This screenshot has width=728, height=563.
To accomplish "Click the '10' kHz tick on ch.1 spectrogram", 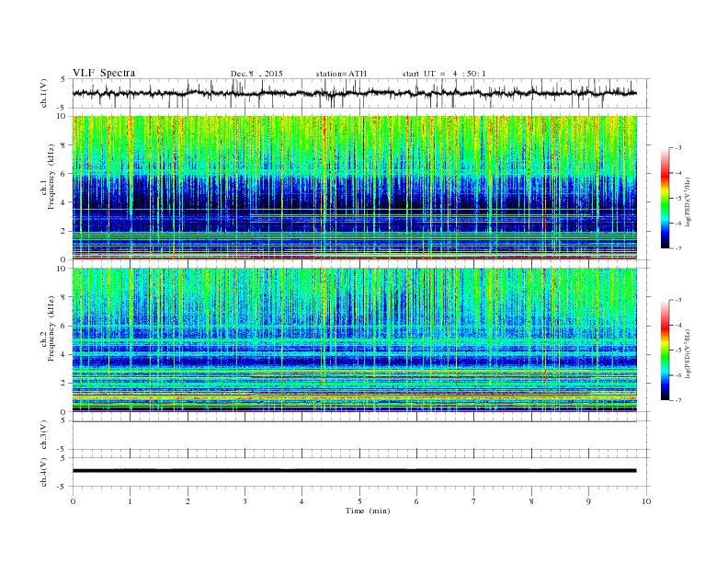I will 62,116.
